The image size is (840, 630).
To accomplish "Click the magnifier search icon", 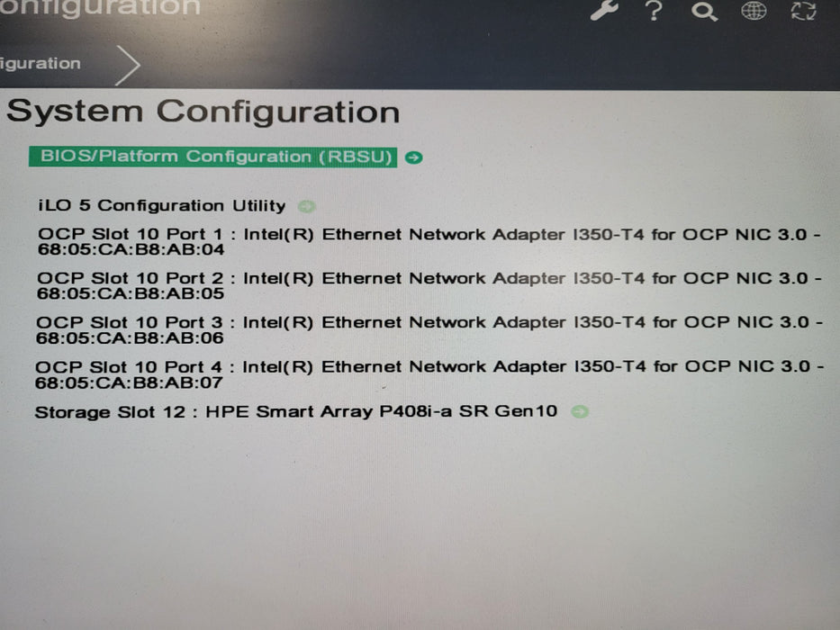I will pyautogui.click(x=704, y=11).
